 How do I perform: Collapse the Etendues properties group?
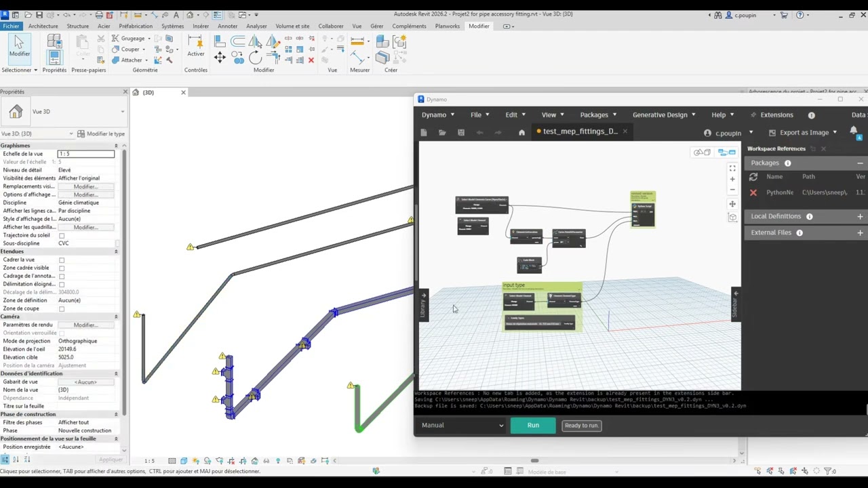pyautogui.click(x=116, y=251)
